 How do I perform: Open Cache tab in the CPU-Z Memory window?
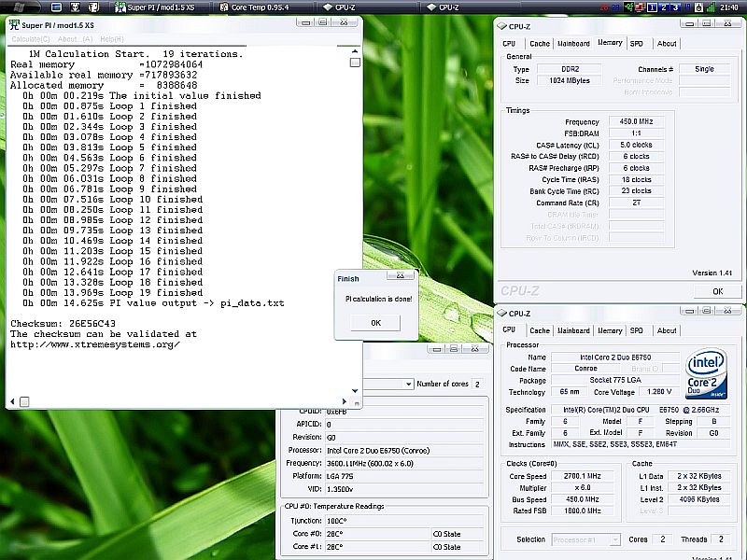(x=540, y=43)
